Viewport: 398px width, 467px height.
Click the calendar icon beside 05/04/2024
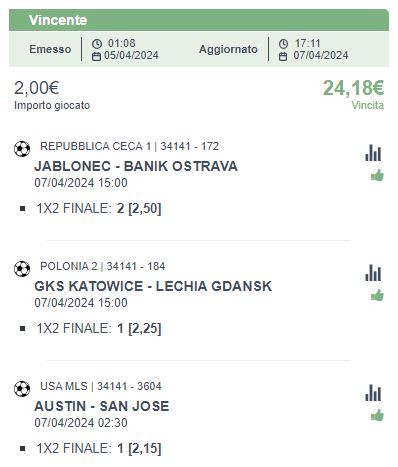click(x=96, y=56)
